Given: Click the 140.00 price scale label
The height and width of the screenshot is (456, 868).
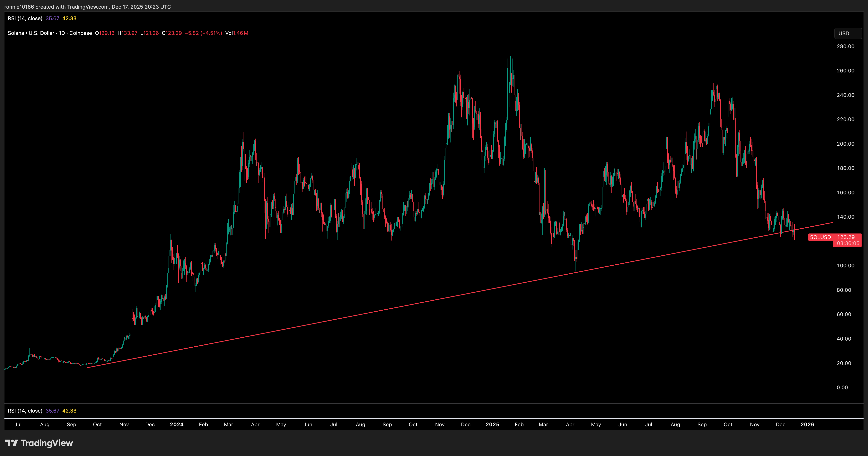Looking at the screenshot, I should [x=846, y=217].
